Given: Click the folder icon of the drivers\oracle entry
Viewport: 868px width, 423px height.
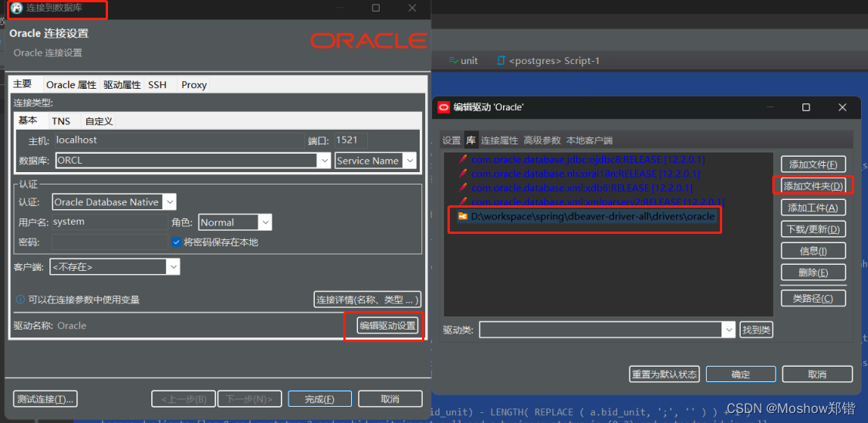Looking at the screenshot, I should pyautogui.click(x=463, y=216).
